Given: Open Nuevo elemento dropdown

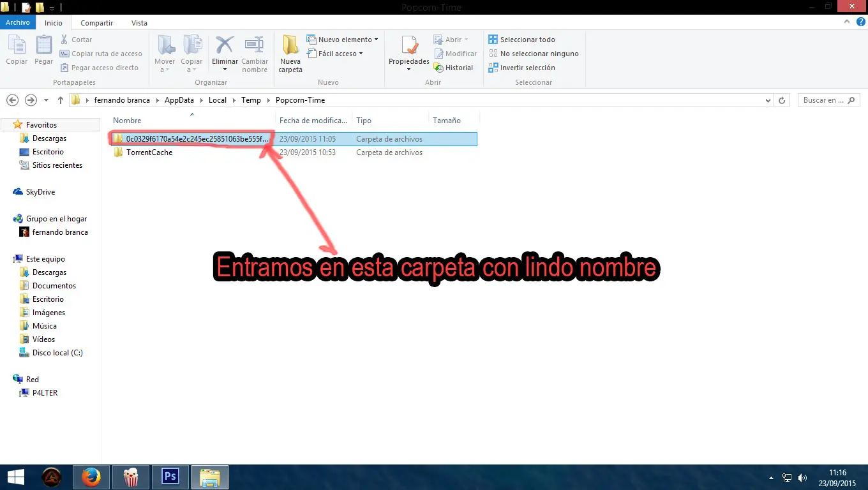Looking at the screenshot, I should 343,40.
